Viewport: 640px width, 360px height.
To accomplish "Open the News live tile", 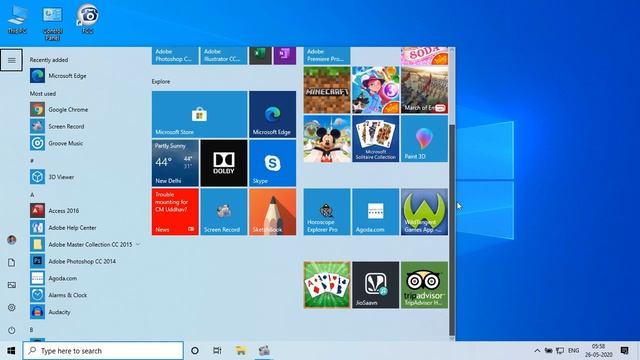I will pyautogui.click(x=175, y=212).
